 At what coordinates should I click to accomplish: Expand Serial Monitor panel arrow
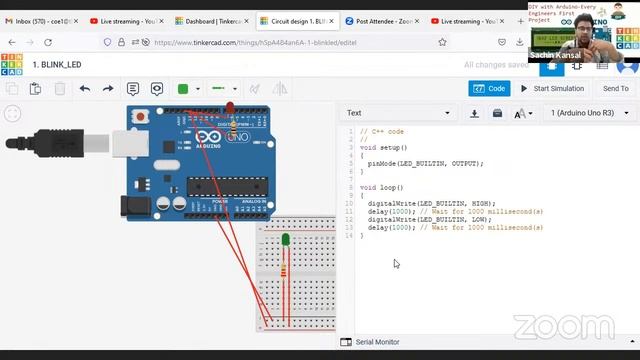[x=632, y=341]
